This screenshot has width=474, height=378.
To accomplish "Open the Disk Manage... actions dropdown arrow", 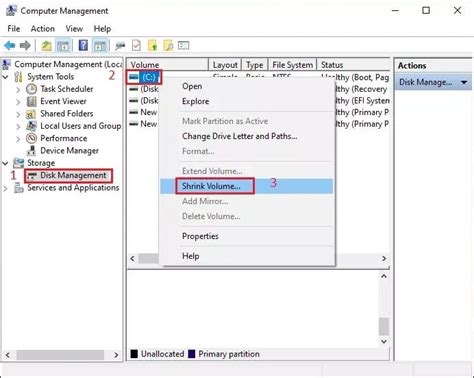I will (464, 82).
